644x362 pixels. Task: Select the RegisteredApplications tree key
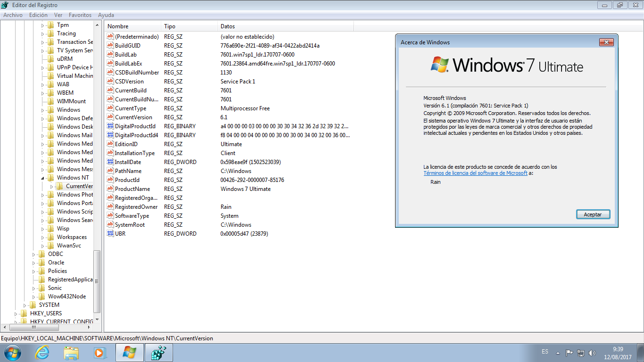70,280
